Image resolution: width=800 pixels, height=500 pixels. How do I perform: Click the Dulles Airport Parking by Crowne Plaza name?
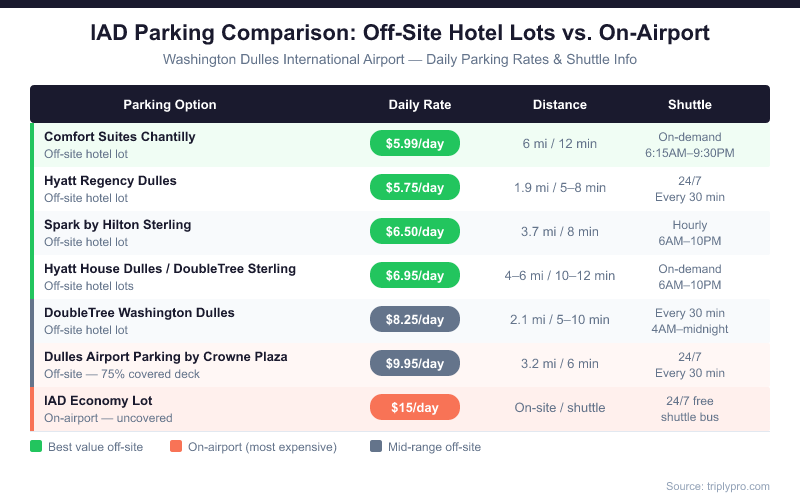pos(166,356)
